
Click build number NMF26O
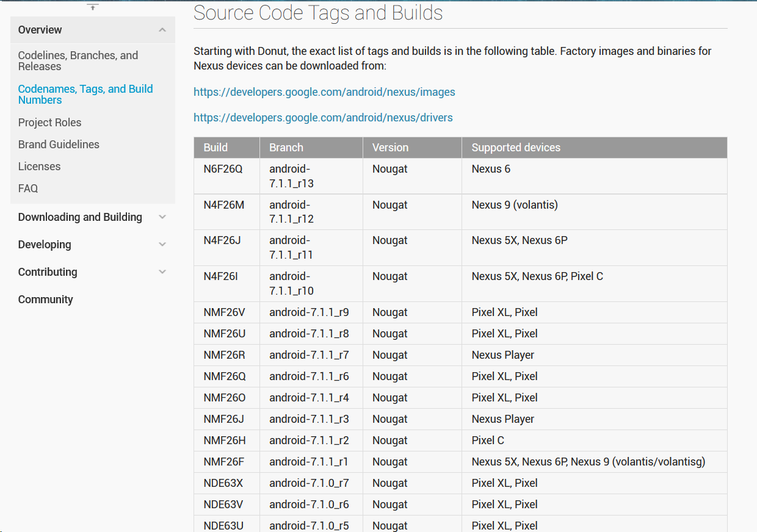(x=225, y=398)
